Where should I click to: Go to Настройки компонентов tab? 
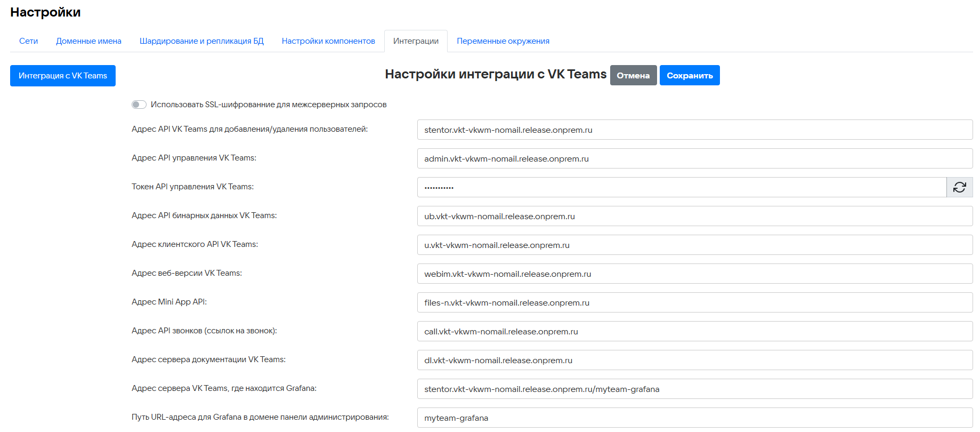[328, 41]
